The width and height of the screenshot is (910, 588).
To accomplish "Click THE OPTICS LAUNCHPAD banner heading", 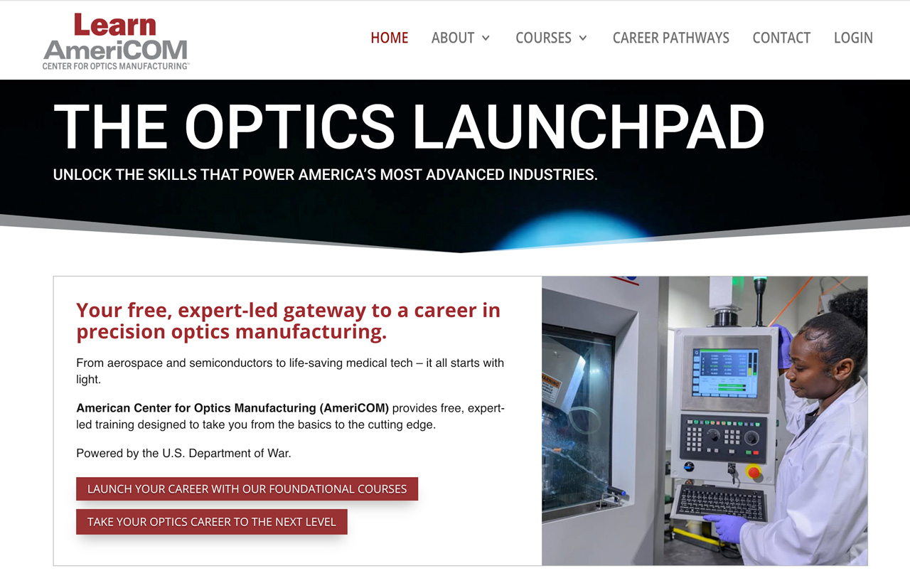I will [409, 127].
